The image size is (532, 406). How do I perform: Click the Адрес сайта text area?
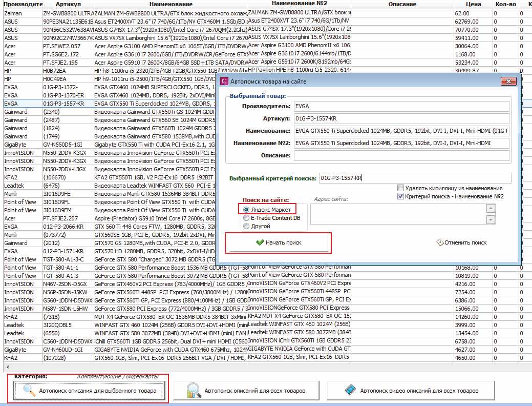point(398,214)
